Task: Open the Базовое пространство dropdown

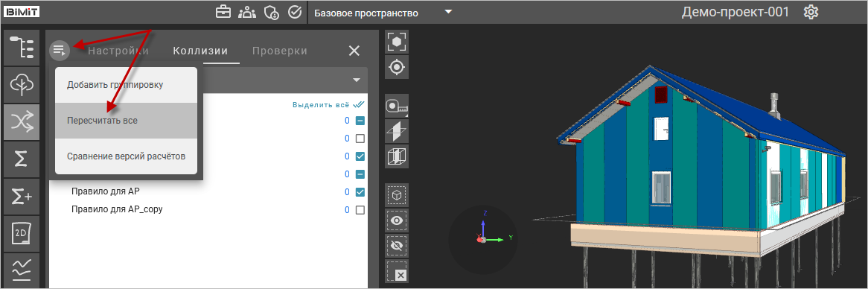Action: pyautogui.click(x=383, y=13)
